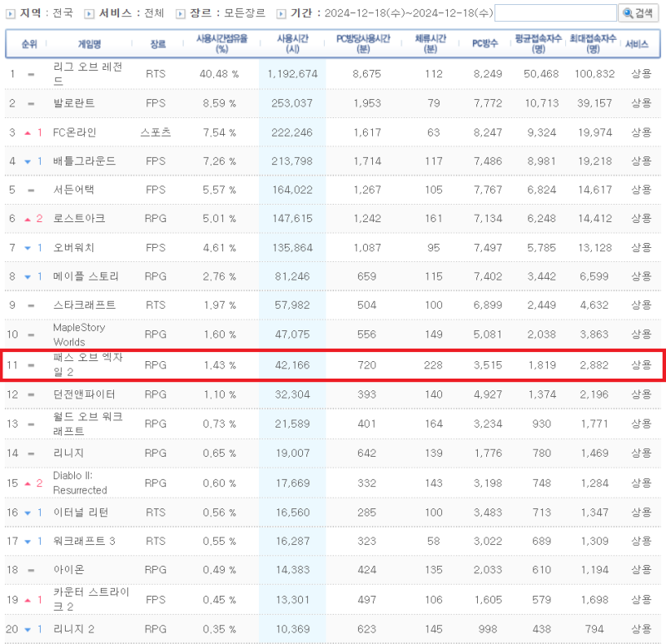Select the 스타크래프트 game name
The height and width of the screenshot is (644, 666).
85,305
